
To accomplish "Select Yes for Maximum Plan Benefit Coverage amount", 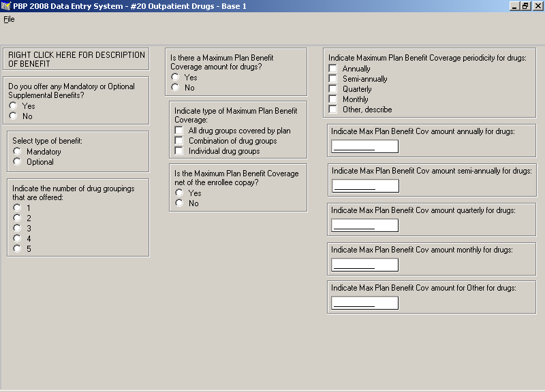I will click(175, 77).
